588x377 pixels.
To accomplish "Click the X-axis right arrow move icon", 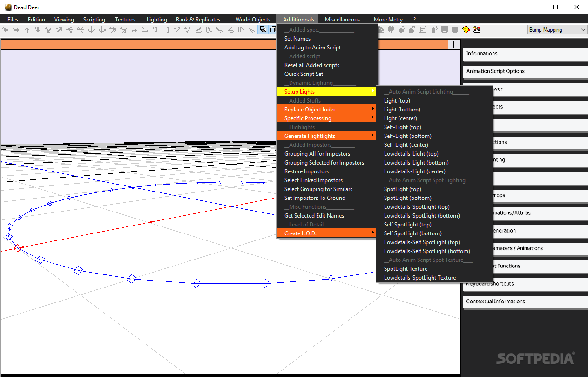I will 16,29.
